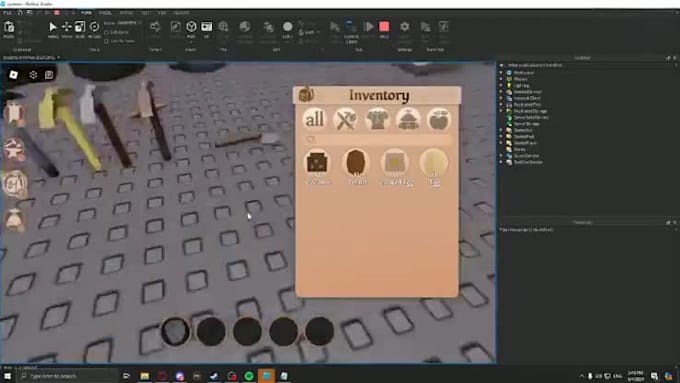Viewport: 680px width, 383px height.
Task: Select ServerScriptService in Explorer
Action: pyautogui.click(x=531, y=118)
